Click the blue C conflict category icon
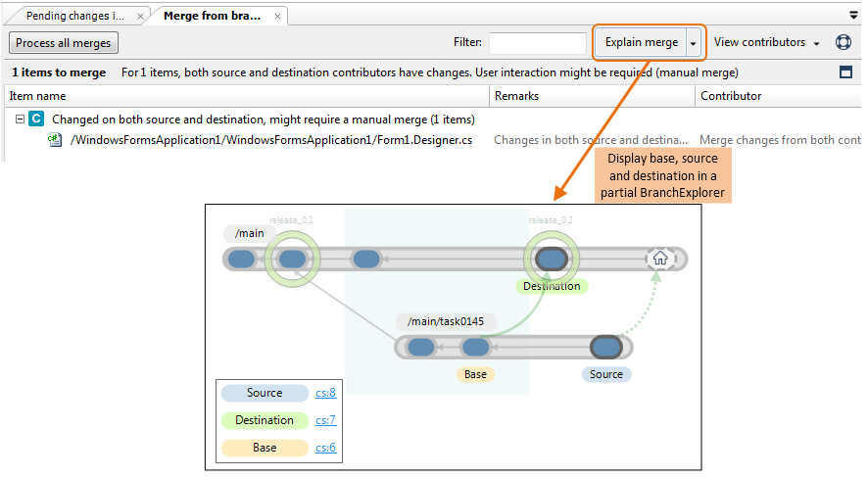This screenshot has height=477, width=868. coord(36,119)
